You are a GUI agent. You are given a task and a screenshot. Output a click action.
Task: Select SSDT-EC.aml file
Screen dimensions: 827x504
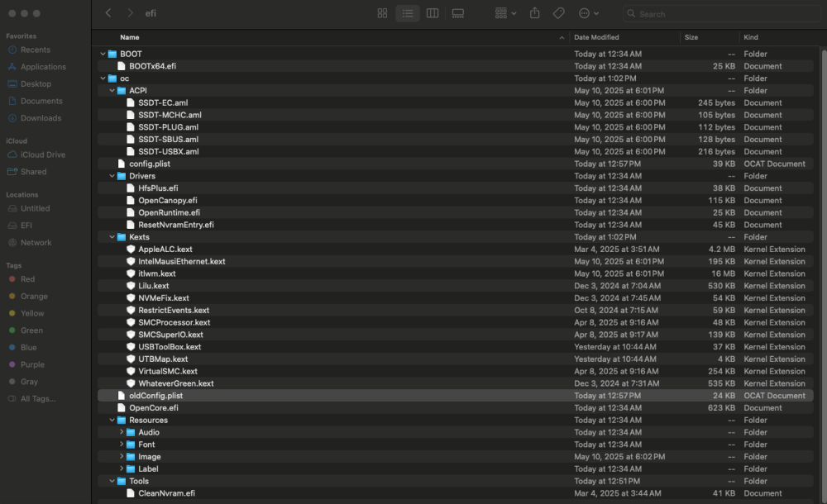(x=455, y=102)
